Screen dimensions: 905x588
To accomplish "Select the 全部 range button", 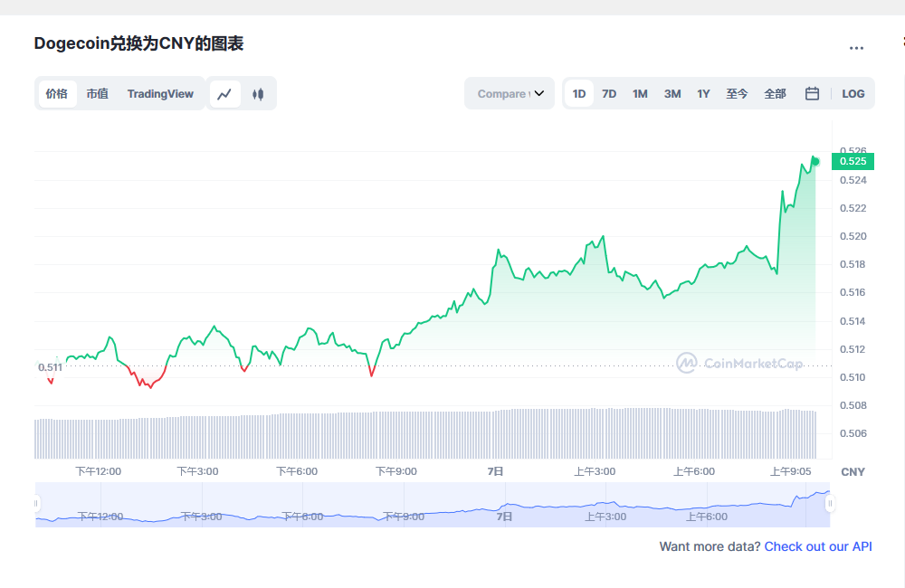I will pyautogui.click(x=775, y=94).
